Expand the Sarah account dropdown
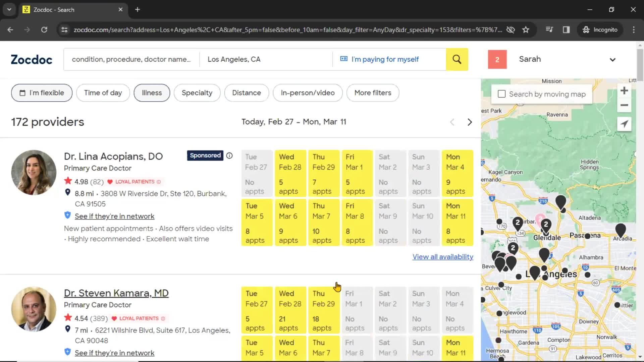 tap(612, 60)
